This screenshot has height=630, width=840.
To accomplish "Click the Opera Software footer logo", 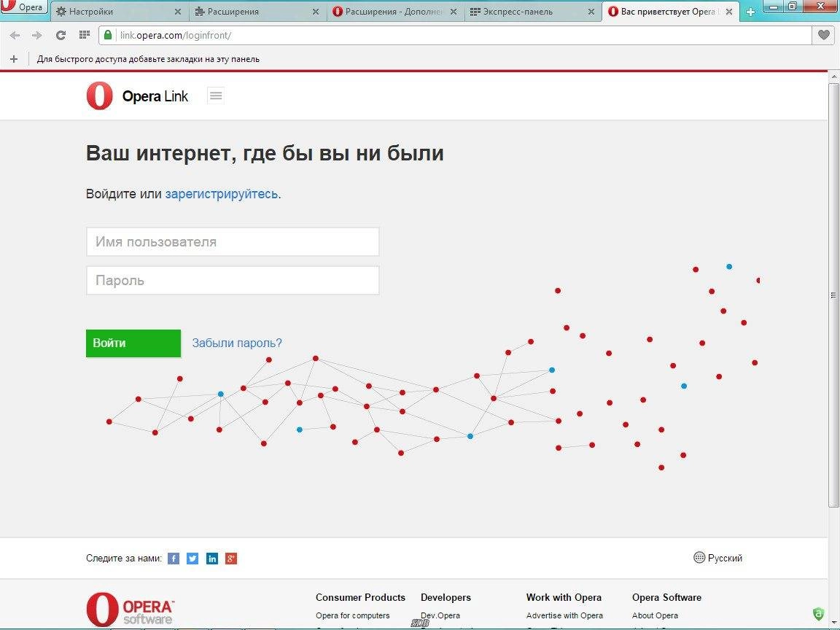I will [x=131, y=610].
